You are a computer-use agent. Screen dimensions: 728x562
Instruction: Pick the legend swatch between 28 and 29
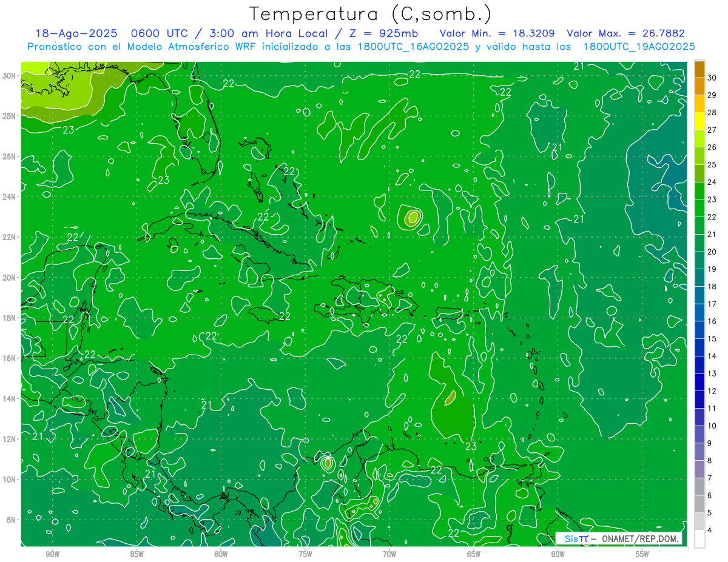click(x=699, y=104)
